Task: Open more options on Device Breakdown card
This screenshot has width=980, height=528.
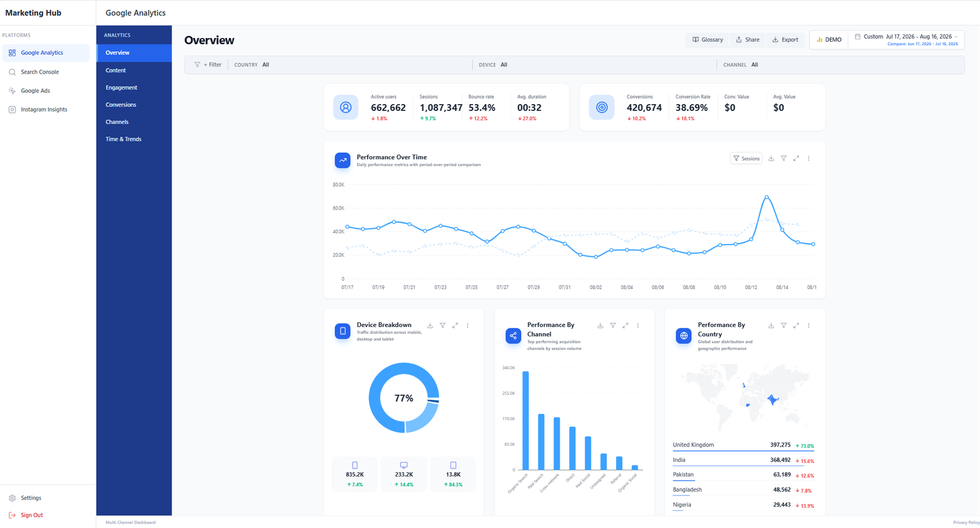Action: point(467,326)
